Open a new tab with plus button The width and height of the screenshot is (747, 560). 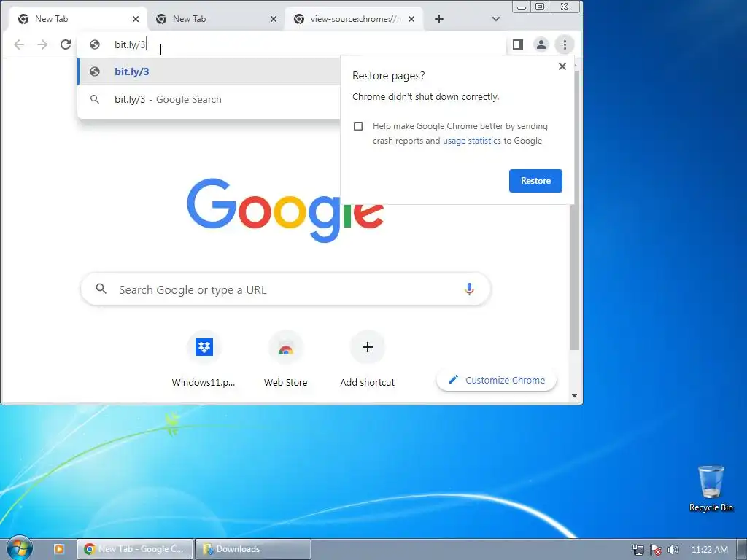(x=439, y=19)
